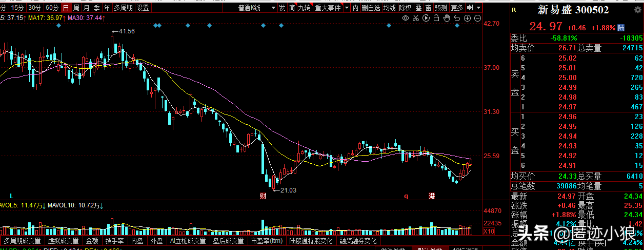Select 换手率 indicator tab
The width and height of the screenshot is (644, 250).
115,241
